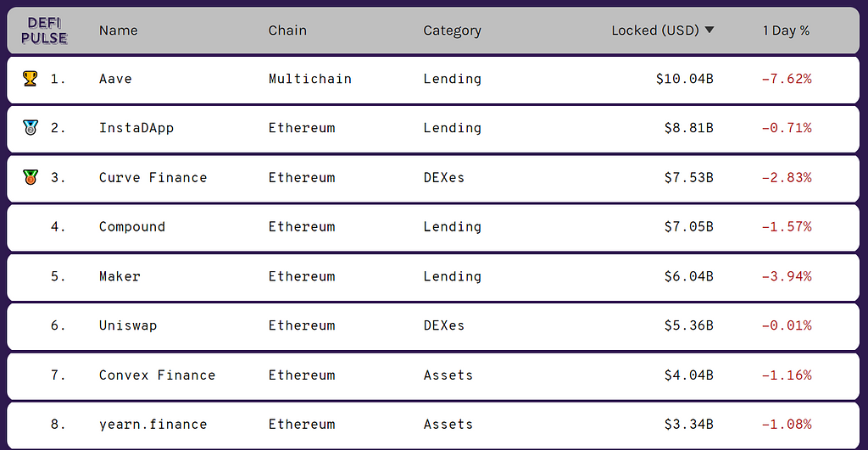The width and height of the screenshot is (868, 450).
Task: Sort by the Category column header
Action: 452,31
